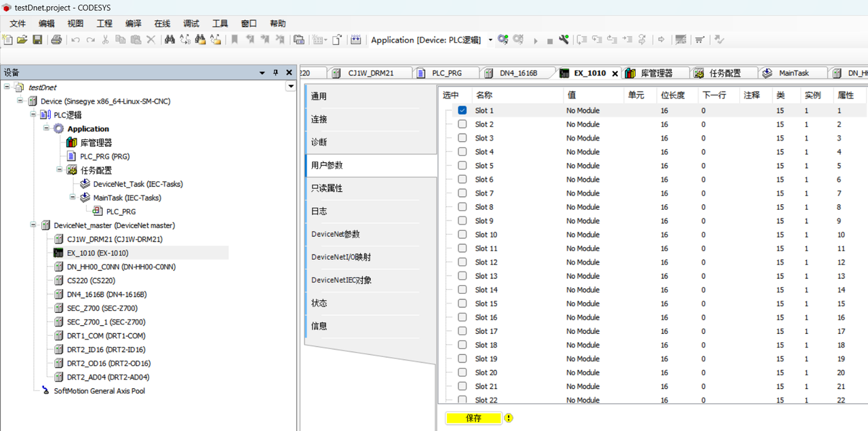Switch to the DeviceNetI/O映射 tab
This screenshot has width=868, height=431.
tap(340, 257)
